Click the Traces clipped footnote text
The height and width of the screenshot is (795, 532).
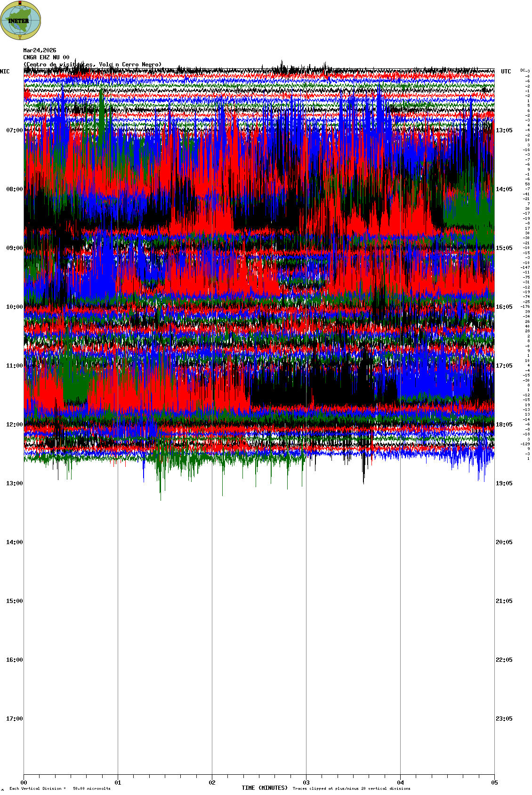[x=351, y=788]
